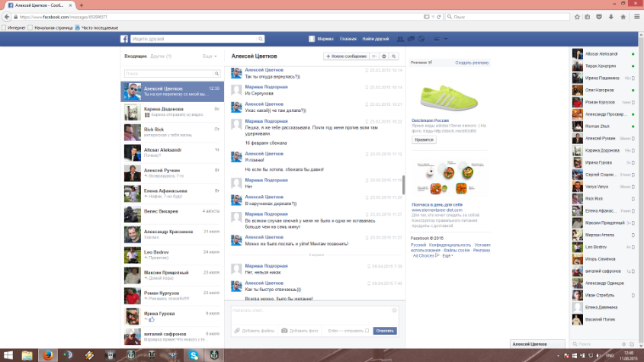Toggle the Enter to send checkbox
The height and width of the screenshot is (362, 644).
point(367,330)
